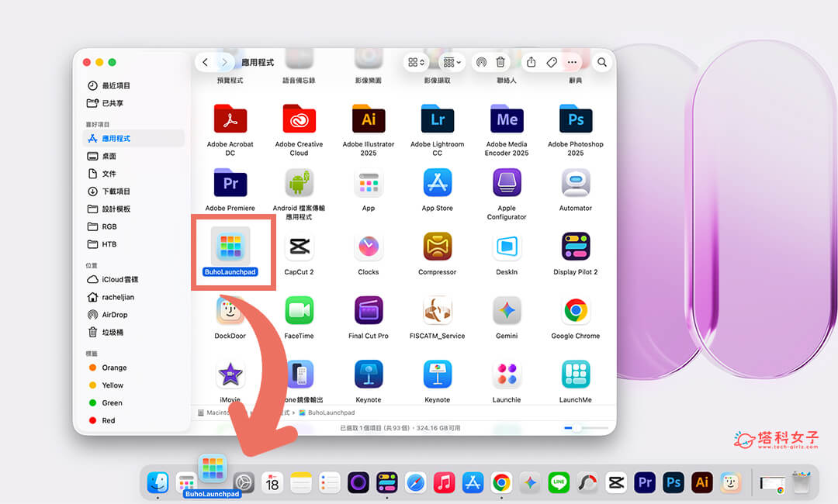Select the iMovie app icon
The width and height of the screenshot is (838, 504).
click(230, 375)
